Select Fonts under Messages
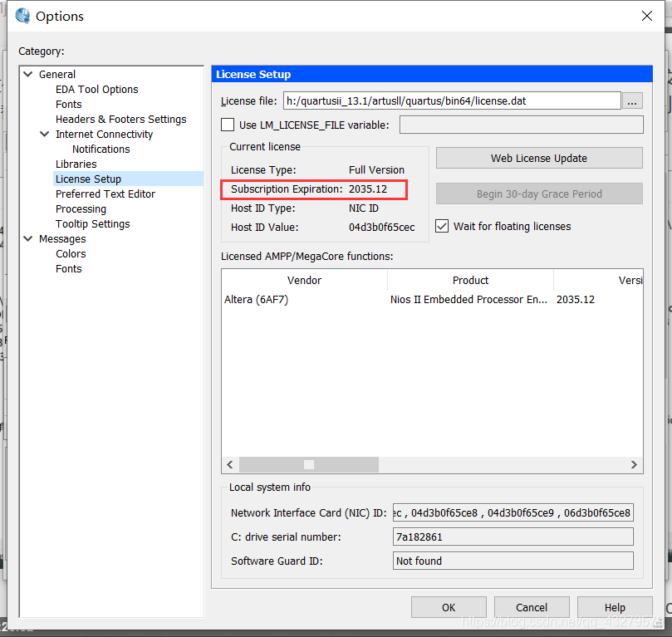 pos(69,269)
